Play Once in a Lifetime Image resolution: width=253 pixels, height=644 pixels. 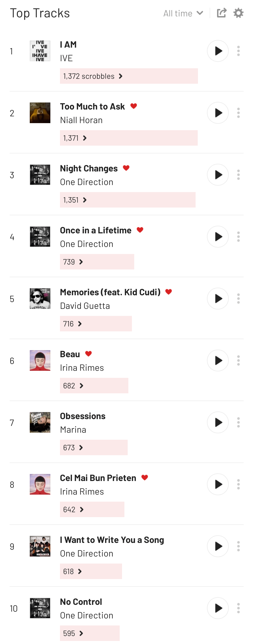click(218, 237)
